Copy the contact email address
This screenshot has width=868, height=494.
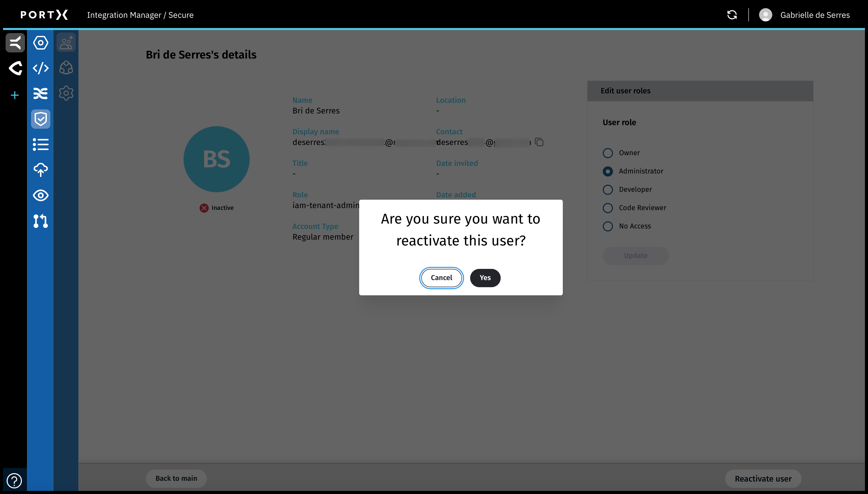tap(539, 142)
